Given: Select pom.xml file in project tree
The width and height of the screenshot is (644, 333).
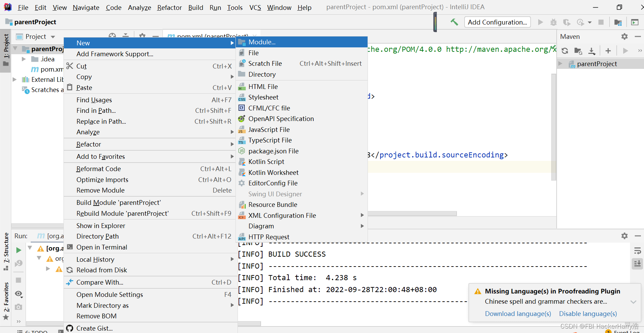Looking at the screenshot, I should click(x=47, y=69).
